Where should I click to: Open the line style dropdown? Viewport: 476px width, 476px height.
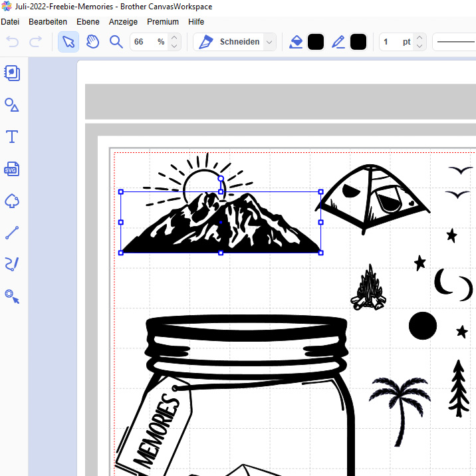[x=455, y=42]
